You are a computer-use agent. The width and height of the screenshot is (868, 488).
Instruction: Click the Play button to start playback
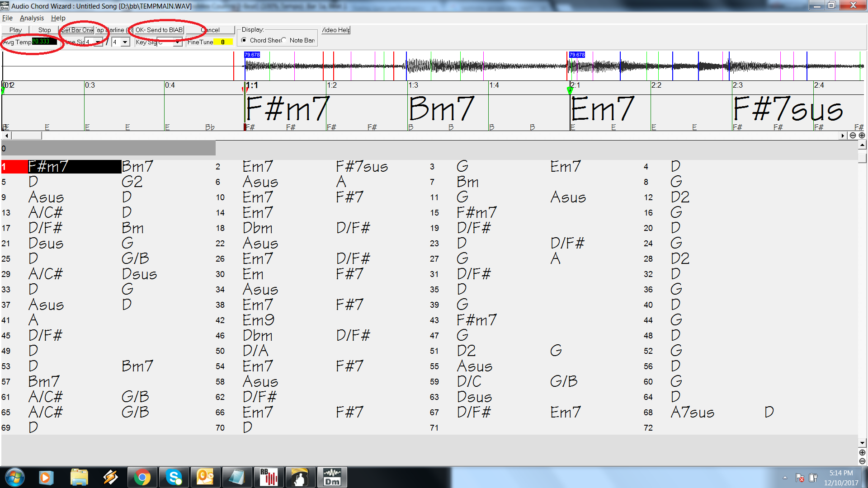tap(15, 30)
